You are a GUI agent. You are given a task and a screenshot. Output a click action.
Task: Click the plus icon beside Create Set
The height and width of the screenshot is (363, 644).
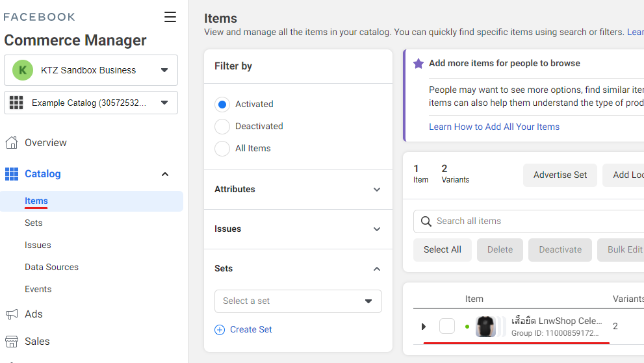click(x=220, y=330)
